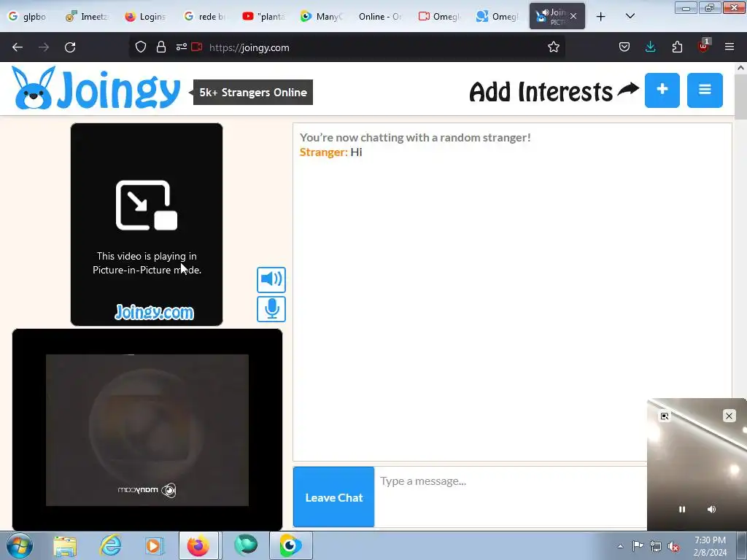List all tabs dropdown arrow

pyautogui.click(x=630, y=17)
